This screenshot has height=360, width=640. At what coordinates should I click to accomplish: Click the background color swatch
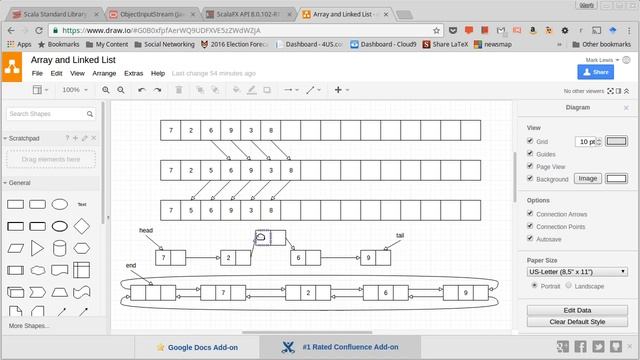coord(616,178)
